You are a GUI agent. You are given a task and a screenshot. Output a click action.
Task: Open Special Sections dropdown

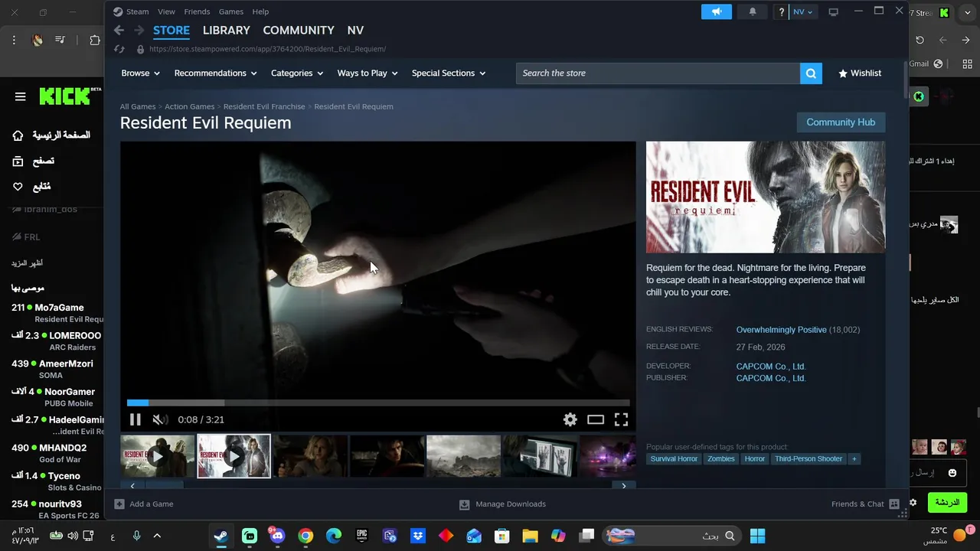pos(449,73)
